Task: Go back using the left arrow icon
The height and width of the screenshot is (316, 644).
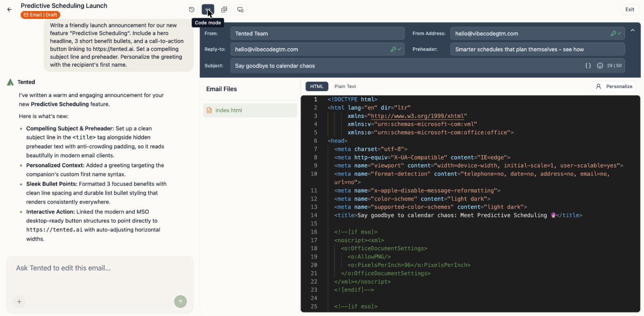Action: [x=9, y=9]
